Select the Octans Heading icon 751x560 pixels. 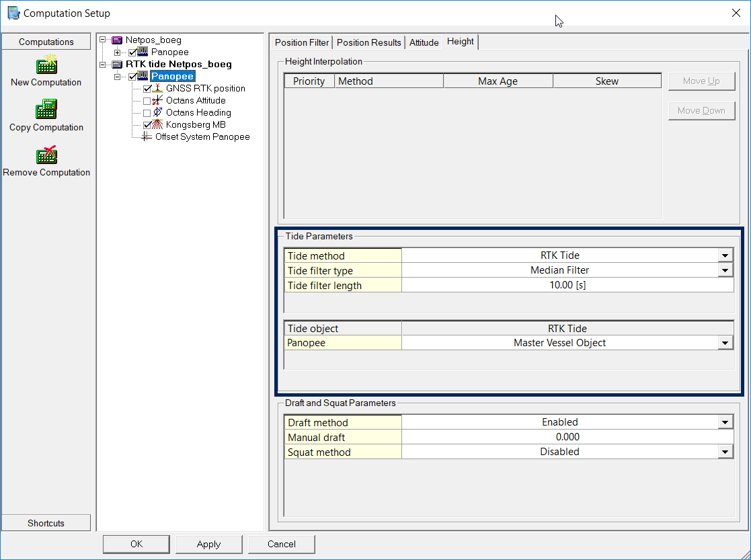click(x=158, y=112)
